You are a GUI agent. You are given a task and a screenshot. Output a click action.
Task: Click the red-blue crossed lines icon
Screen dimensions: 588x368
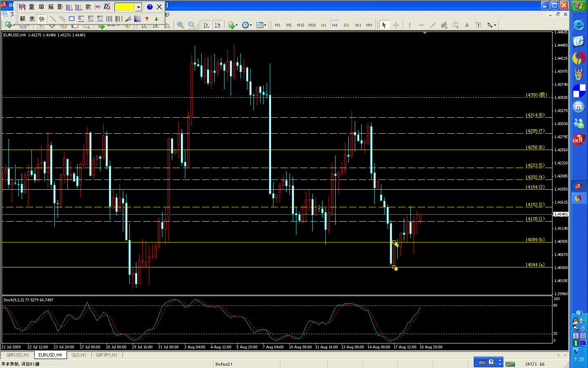tap(98, 7)
